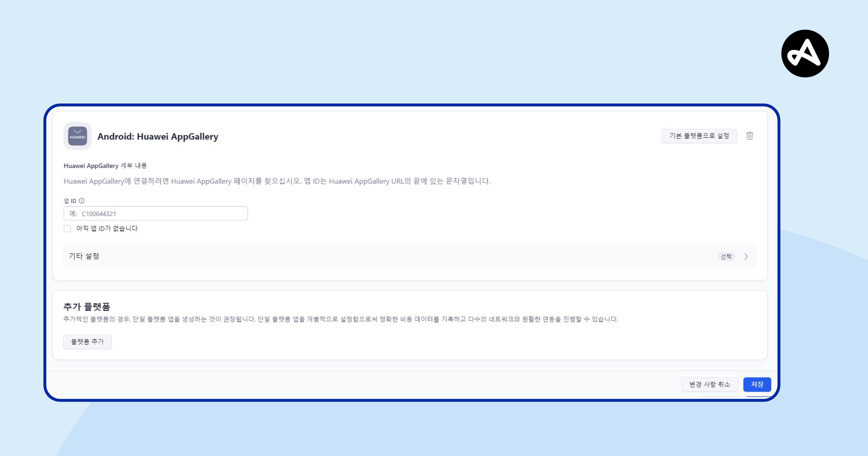Screen dimensions: 868x456
Task: Click 변경 사항 취소 button
Action: [710, 385]
